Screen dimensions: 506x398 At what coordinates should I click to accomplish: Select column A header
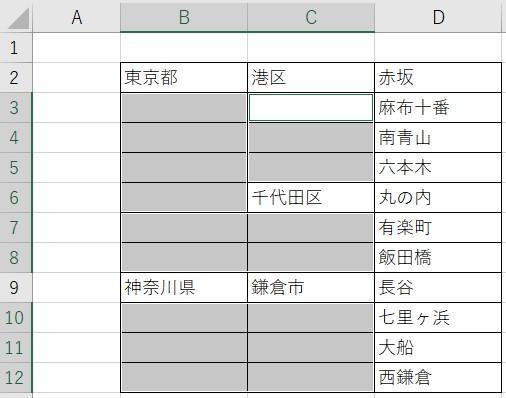click(77, 17)
